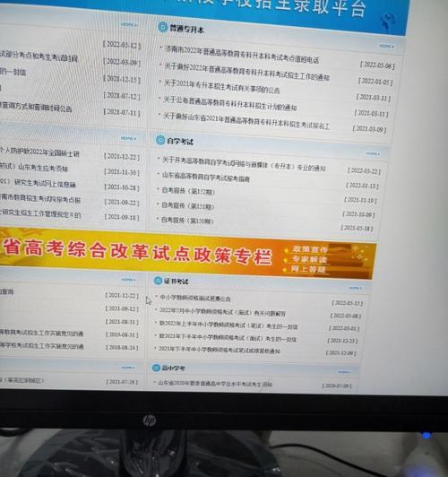
Task: Open 济南市2022年专升本考试考点值班电话 notice
Action: [242, 55]
